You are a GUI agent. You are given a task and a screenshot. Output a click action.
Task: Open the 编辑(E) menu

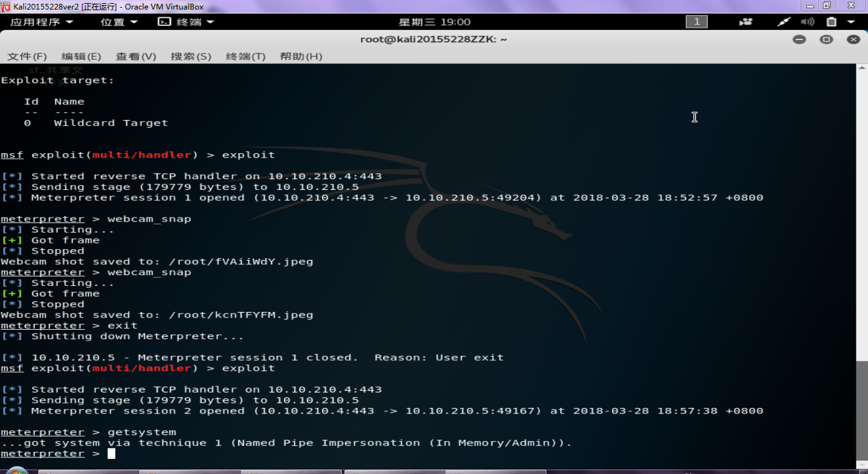tap(81, 56)
